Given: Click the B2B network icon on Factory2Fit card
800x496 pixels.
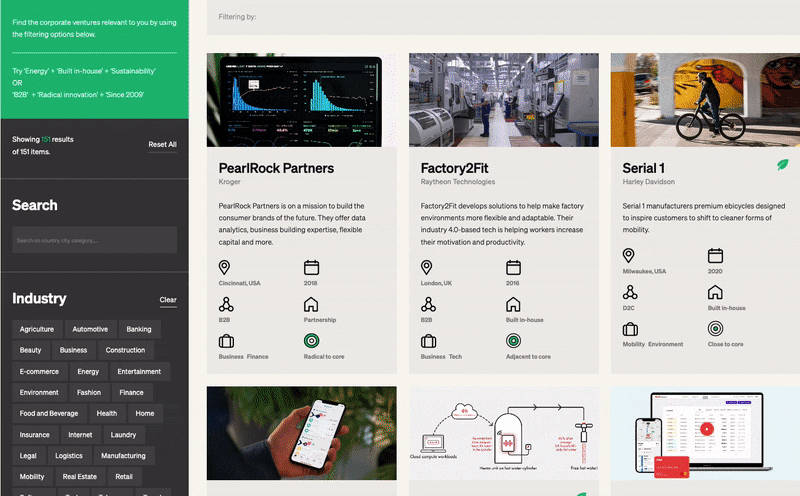Looking at the screenshot, I should coord(428,305).
